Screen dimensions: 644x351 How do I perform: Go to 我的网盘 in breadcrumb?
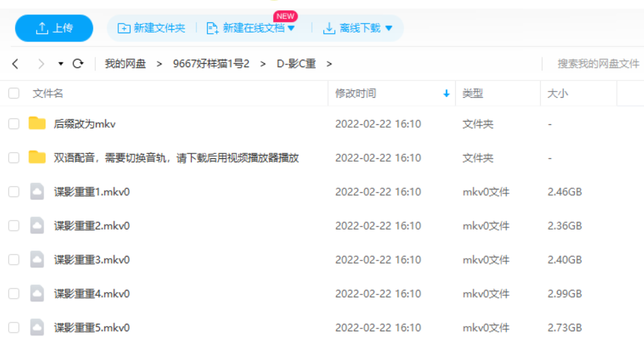click(x=125, y=64)
